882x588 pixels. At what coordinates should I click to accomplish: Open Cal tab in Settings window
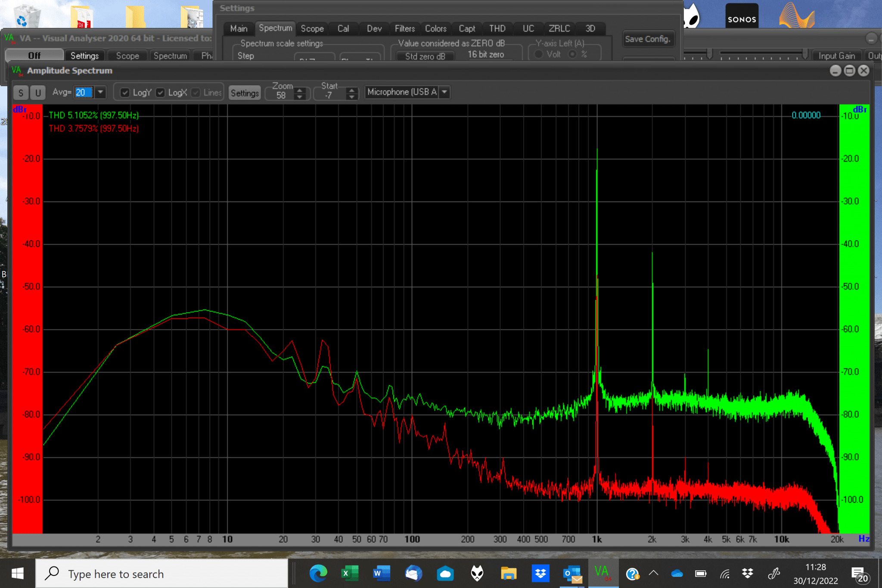click(343, 28)
